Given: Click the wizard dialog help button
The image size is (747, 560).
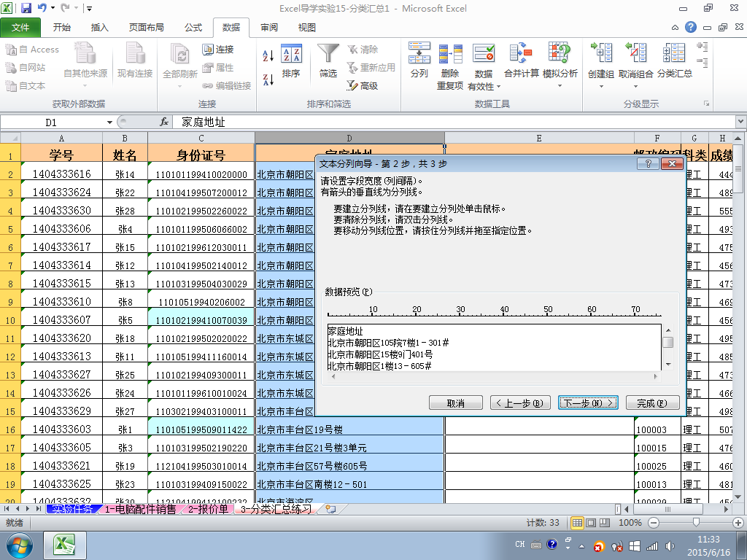Looking at the screenshot, I should coord(648,164).
